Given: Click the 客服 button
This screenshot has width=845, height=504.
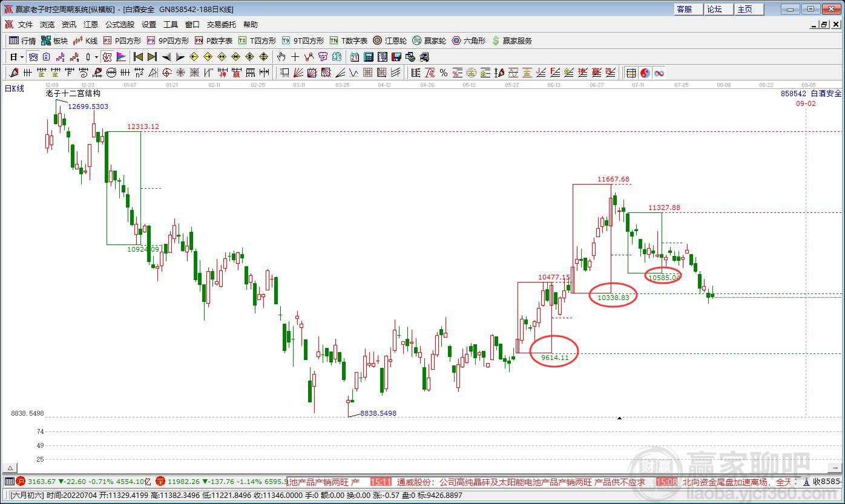Looking at the screenshot, I should click(689, 9).
